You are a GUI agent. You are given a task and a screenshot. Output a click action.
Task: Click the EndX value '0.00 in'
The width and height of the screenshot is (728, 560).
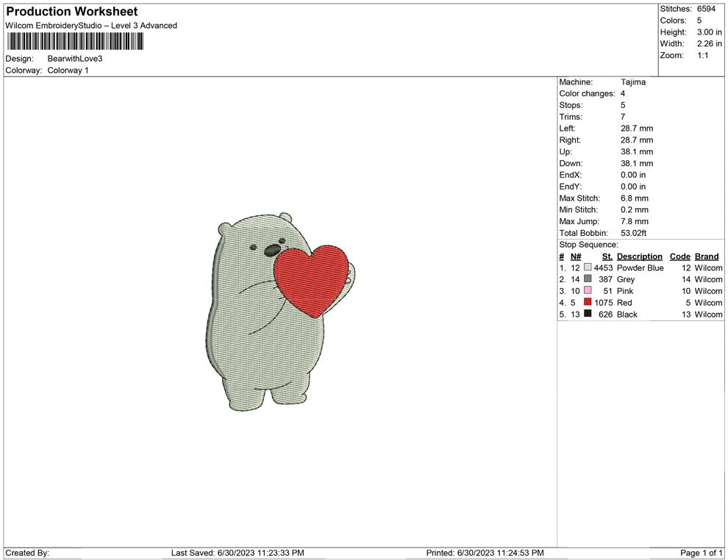(x=633, y=175)
